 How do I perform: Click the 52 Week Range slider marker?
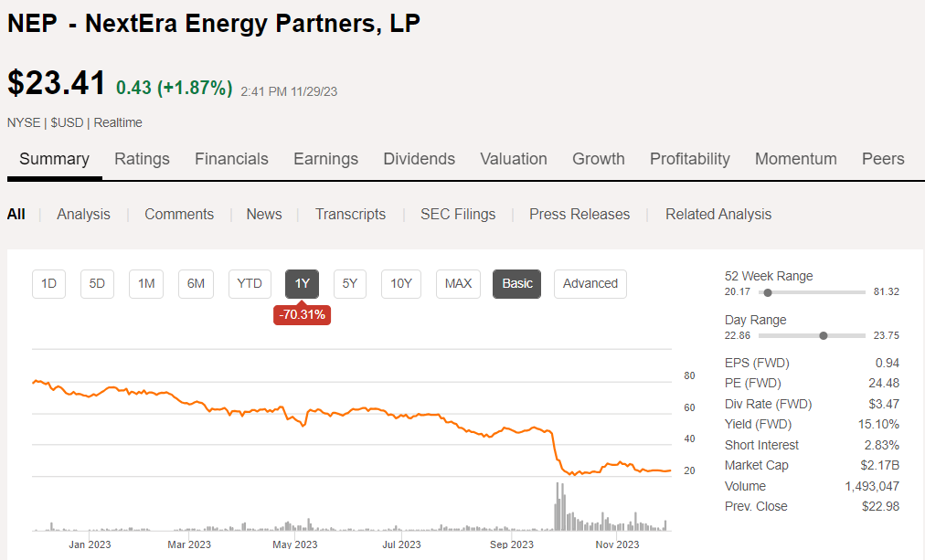click(767, 291)
